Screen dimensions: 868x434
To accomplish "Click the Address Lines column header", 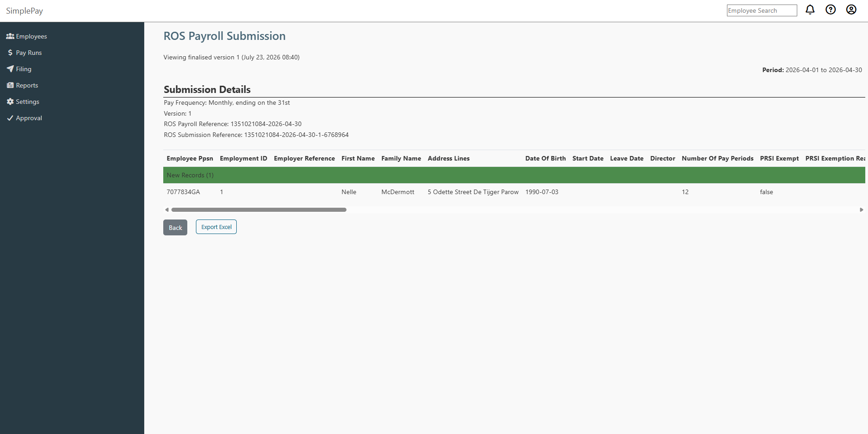I will (x=449, y=158).
